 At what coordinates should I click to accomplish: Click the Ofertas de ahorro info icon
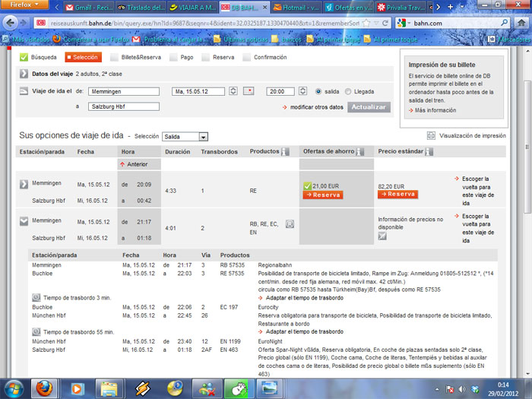[360, 152]
